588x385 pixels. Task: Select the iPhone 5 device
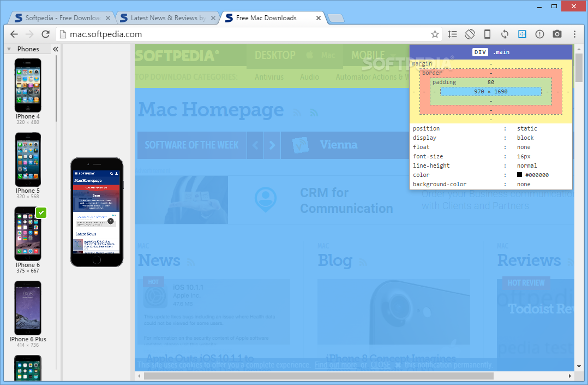(28, 165)
